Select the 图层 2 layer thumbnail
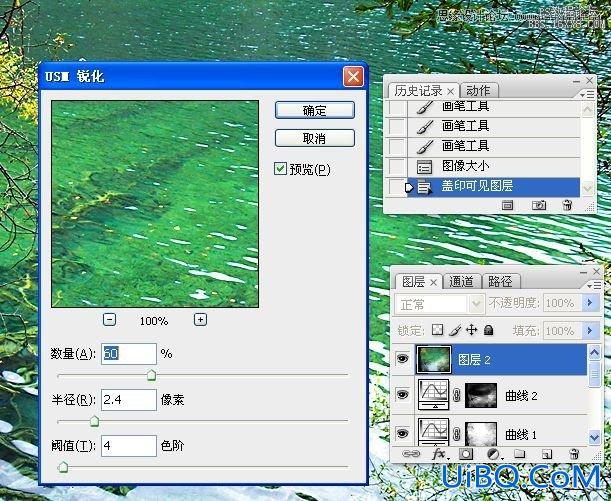The image size is (611, 501). 434,359
